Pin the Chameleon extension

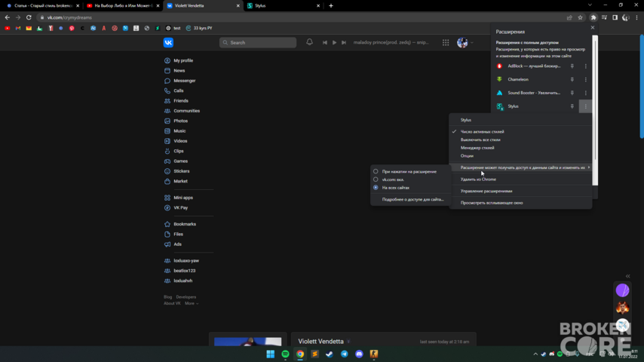pyautogui.click(x=572, y=79)
